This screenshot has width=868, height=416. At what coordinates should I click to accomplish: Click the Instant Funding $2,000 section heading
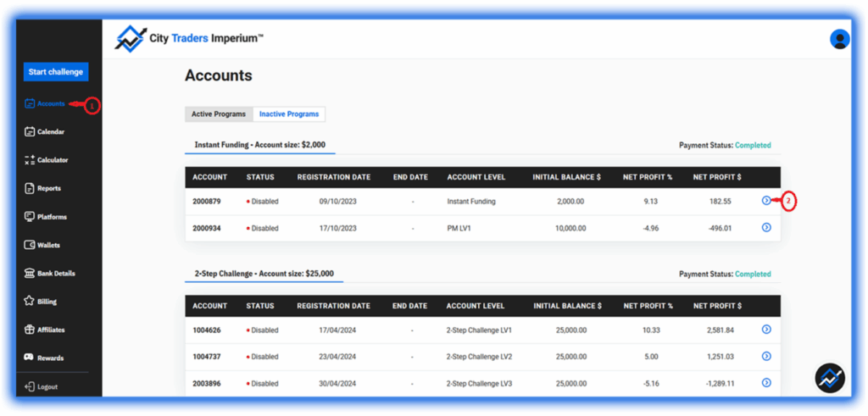(x=260, y=145)
